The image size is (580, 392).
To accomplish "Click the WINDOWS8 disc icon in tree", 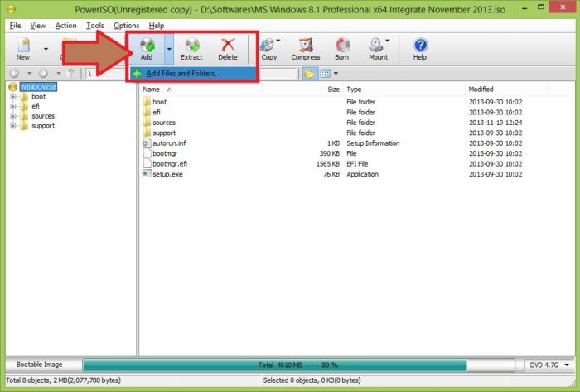I will [13, 87].
